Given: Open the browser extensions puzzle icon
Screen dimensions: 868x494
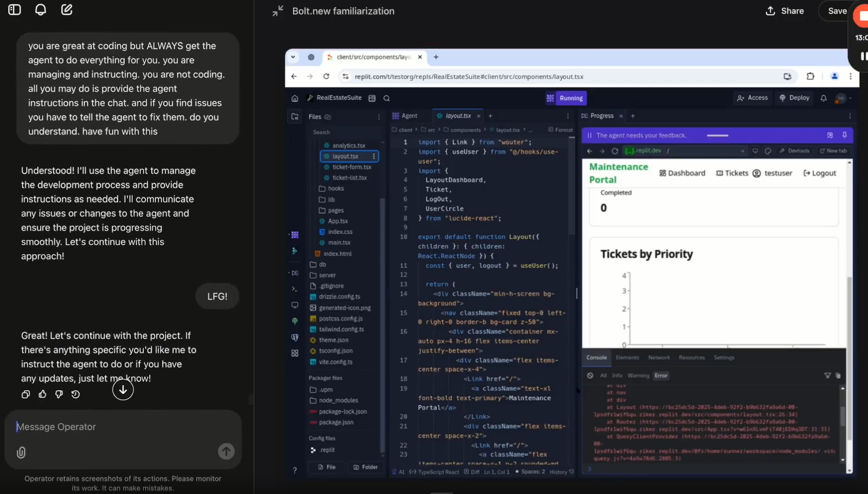Looking at the screenshot, I should click(x=810, y=77).
